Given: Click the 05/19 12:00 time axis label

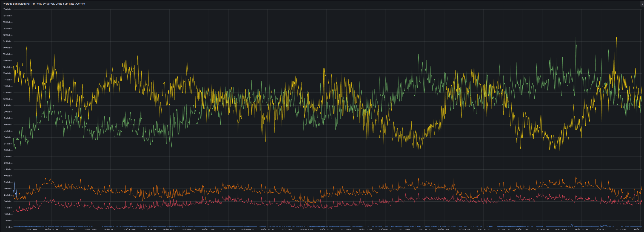Looking at the screenshot, I should (110, 229).
